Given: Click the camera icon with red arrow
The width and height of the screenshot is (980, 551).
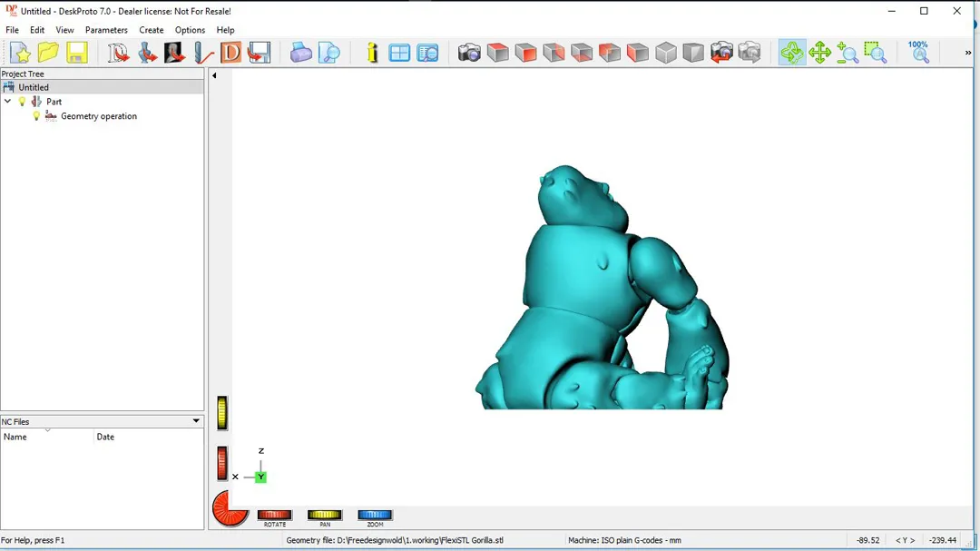Looking at the screenshot, I should point(721,53).
